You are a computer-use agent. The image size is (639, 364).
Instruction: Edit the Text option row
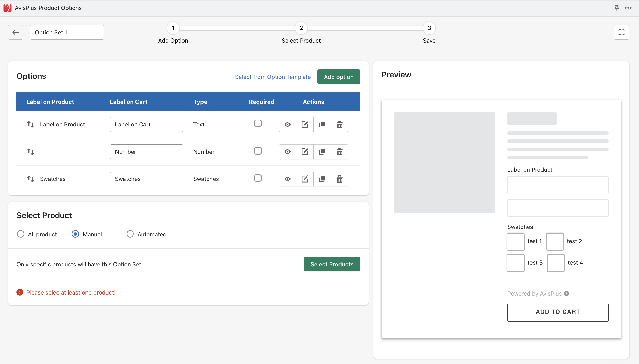(x=305, y=124)
